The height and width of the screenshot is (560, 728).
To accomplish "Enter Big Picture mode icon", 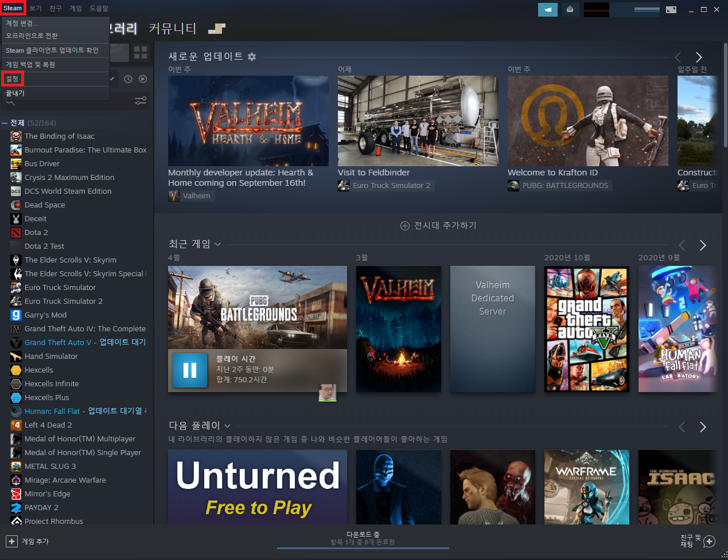I will tap(671, 10).
